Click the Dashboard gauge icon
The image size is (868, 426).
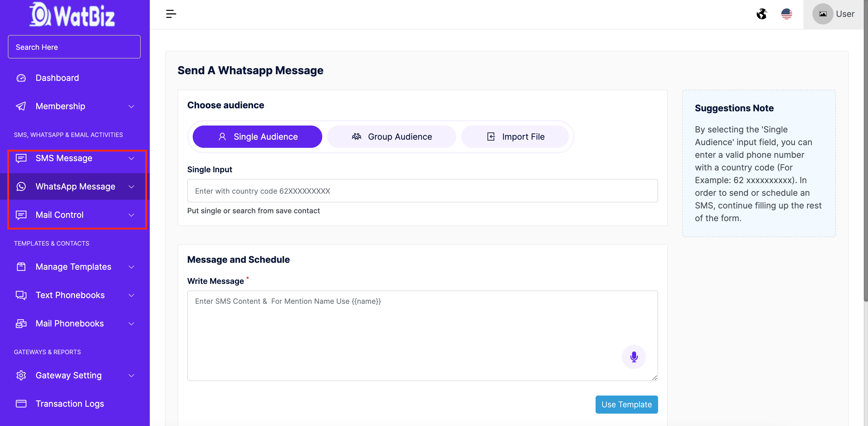[21, 78]
